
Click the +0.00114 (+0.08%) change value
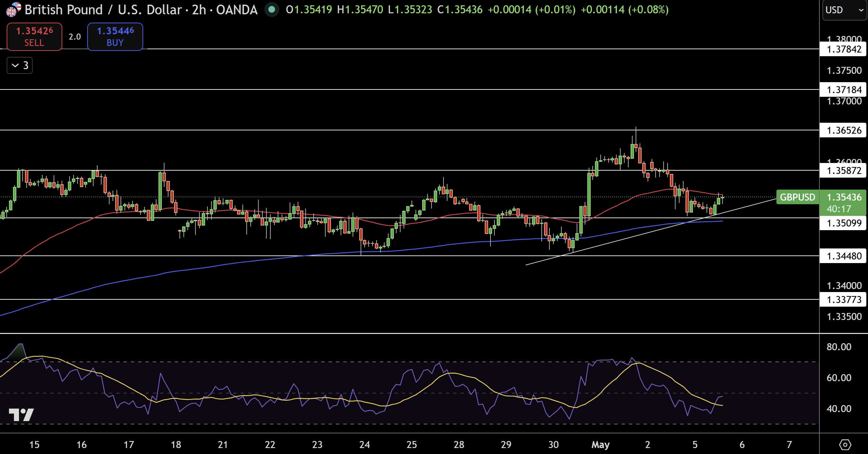point(625,10)
